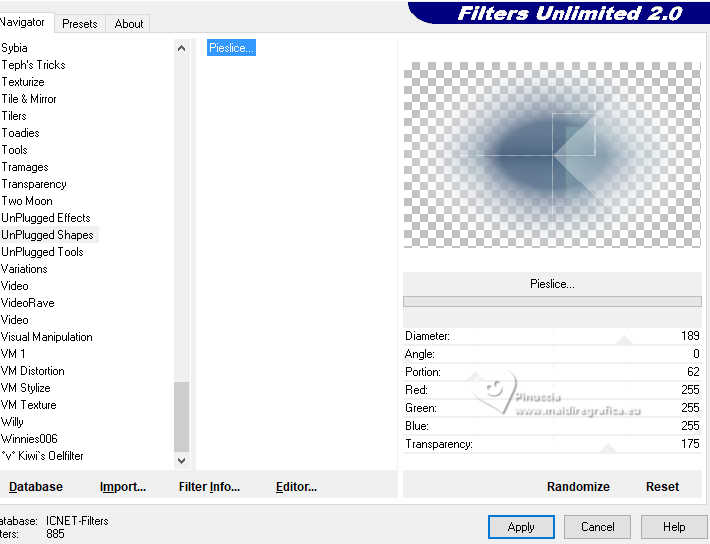
Task: Select Sybia in the filter list
Action: click(14, 48)
